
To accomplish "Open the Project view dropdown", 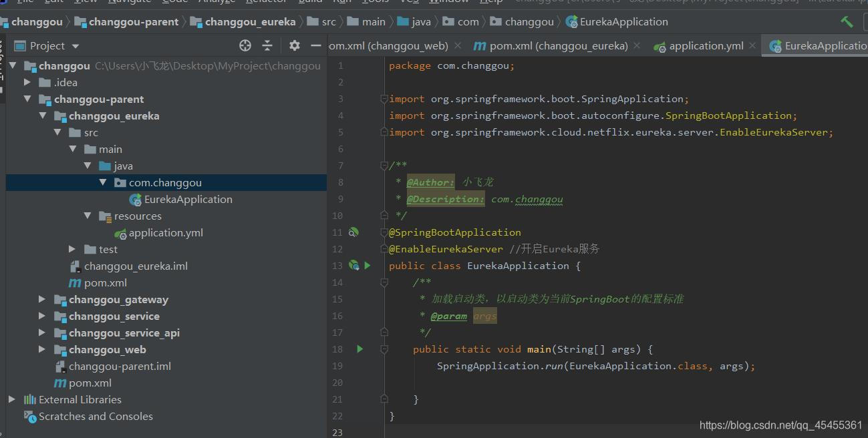I will pyautogui.click(x=75, y=46).
